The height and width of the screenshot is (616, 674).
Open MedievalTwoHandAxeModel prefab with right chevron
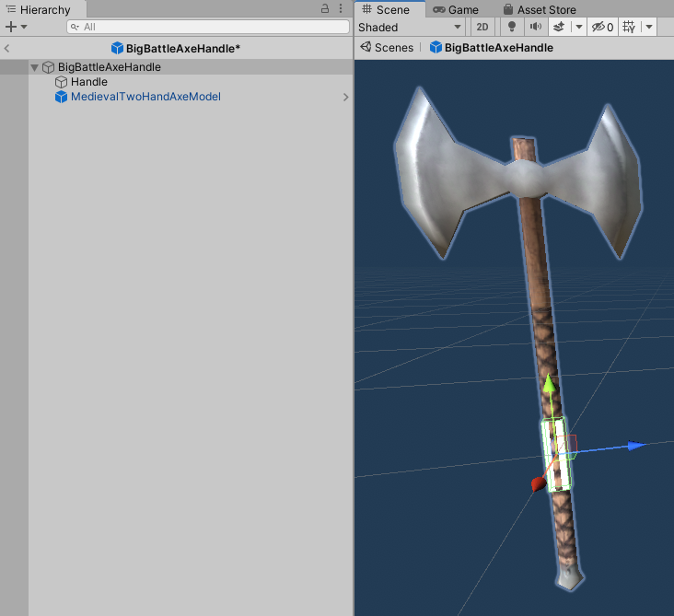pyautogui.click(x=345, y=97)
